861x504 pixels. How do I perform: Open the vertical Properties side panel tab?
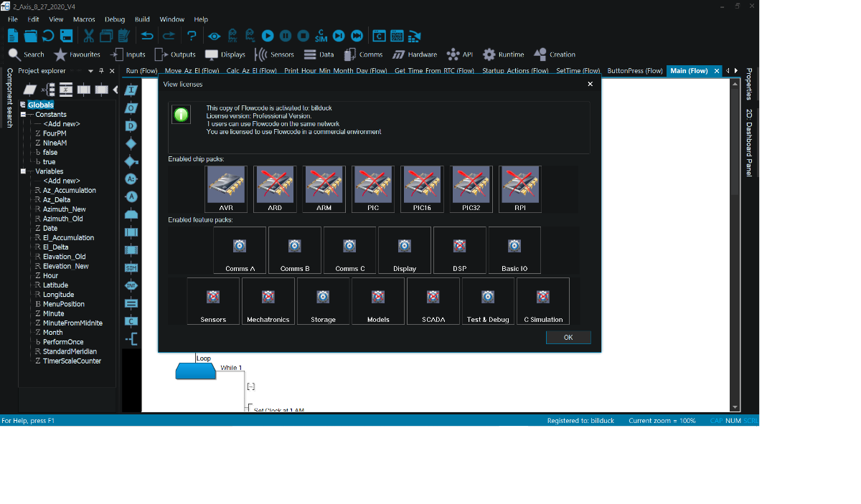click(749, 84)
